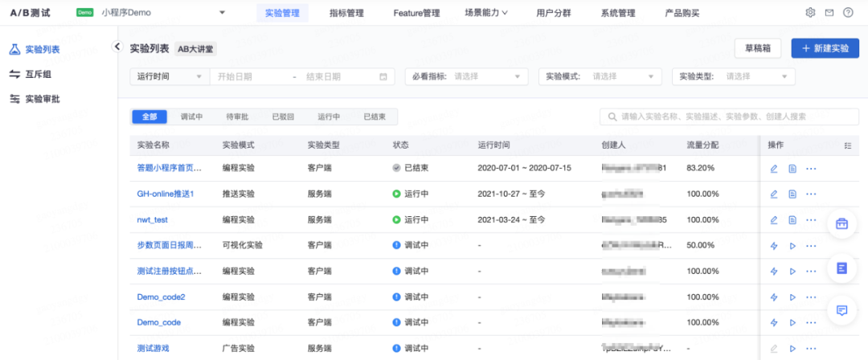Screen dimensions: 868x360
Task: Open the floating toolbox button
Action: 842,223
